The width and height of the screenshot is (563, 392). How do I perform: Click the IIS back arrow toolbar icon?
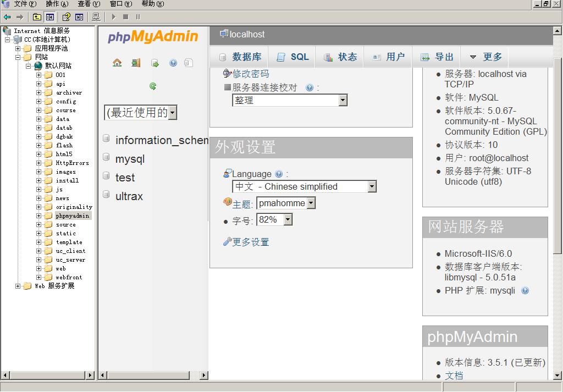(7, 17)
